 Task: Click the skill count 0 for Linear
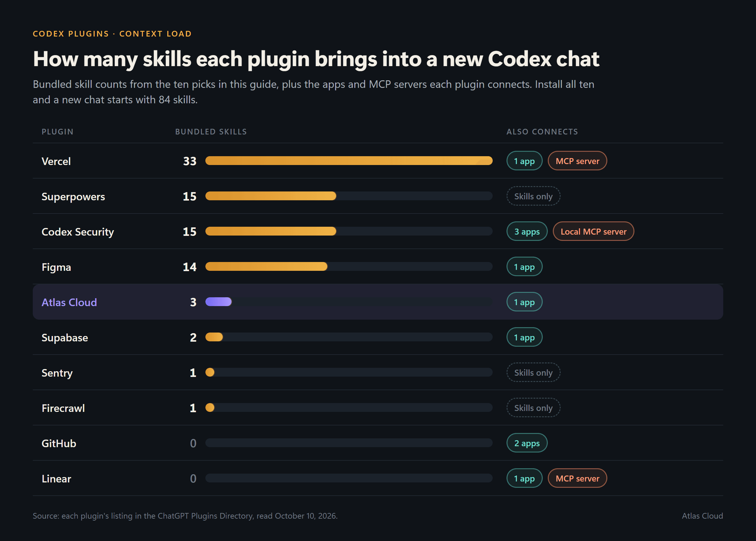pyautogui.click(x=193, y=479)
